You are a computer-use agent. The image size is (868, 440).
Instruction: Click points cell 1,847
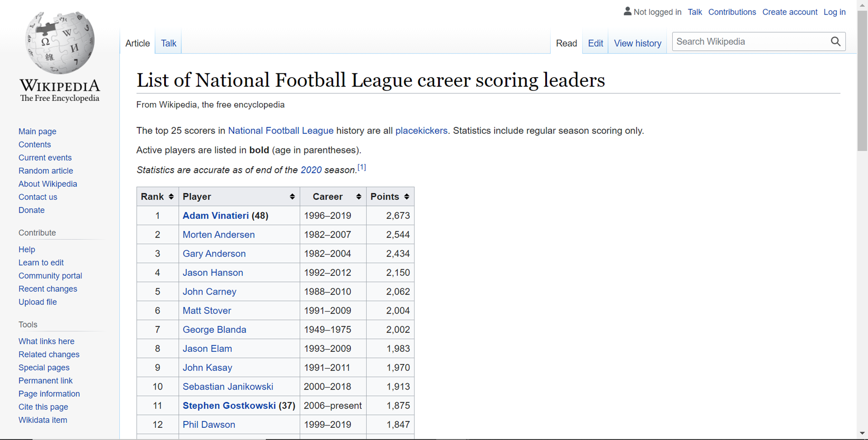point(390,425)
